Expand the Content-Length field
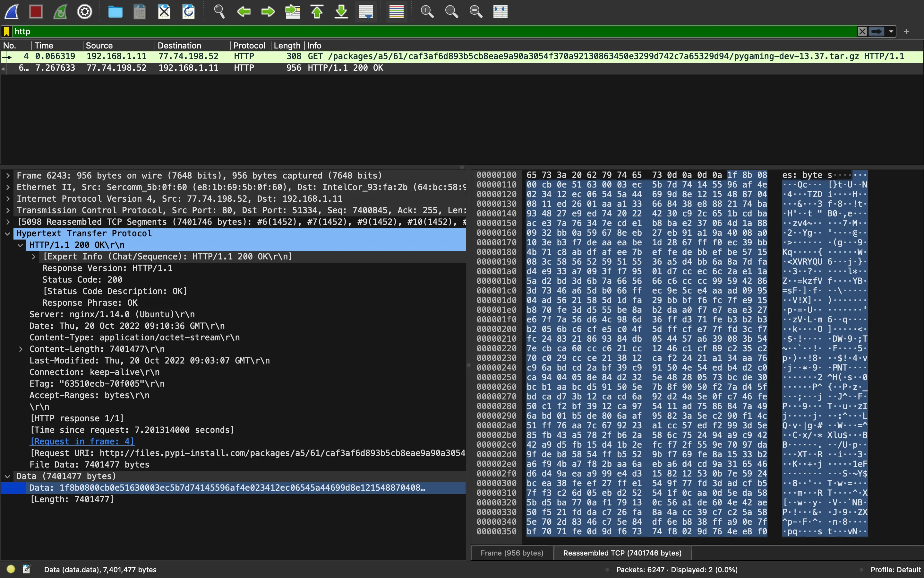Viewport: 924px width, 578px height. [21, 349]
